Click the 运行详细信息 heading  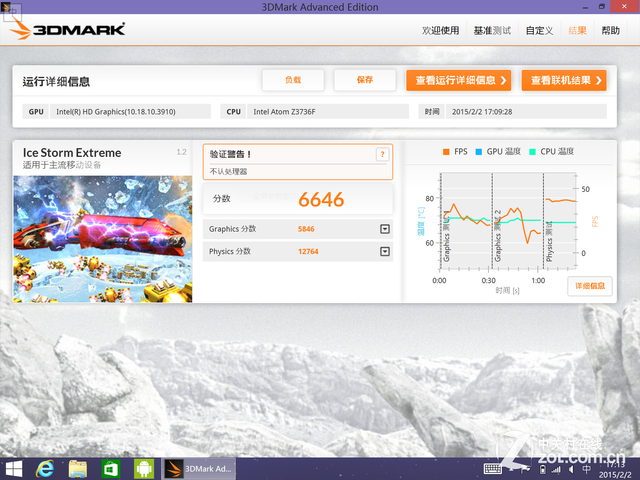[x=56, y=82]
